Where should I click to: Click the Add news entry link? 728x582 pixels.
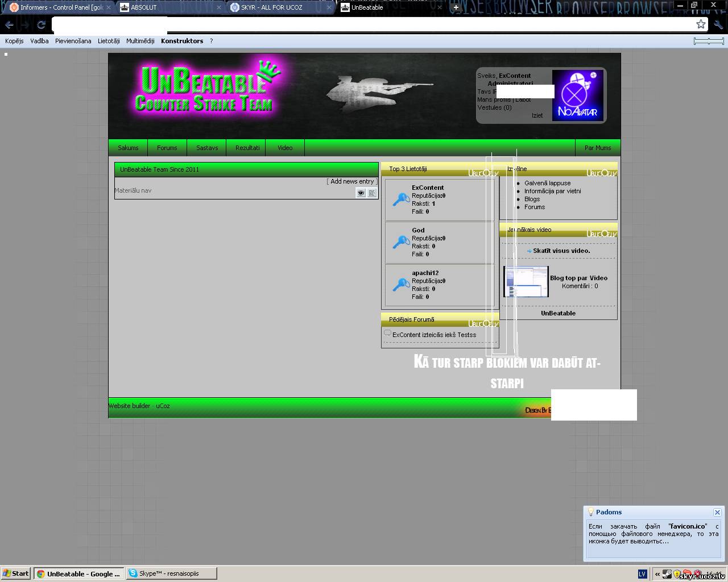(352, 181)
